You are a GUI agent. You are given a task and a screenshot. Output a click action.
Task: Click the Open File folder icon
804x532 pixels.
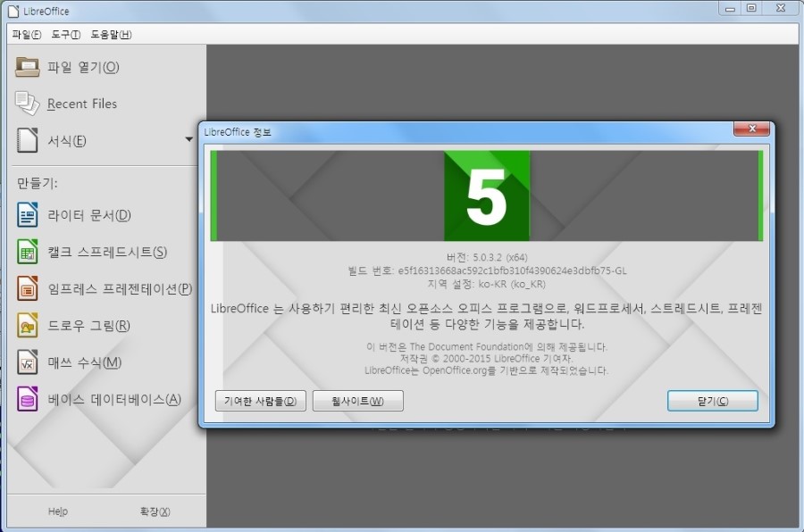pos(27,67)
